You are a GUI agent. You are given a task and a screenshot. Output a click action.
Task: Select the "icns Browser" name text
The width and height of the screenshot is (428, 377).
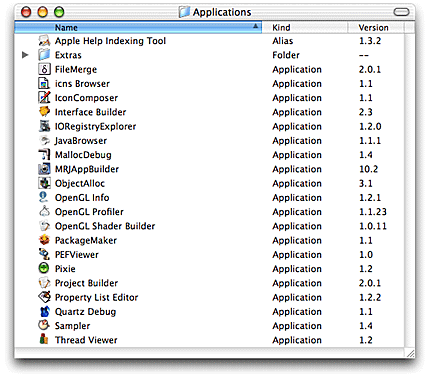(82, 83)
